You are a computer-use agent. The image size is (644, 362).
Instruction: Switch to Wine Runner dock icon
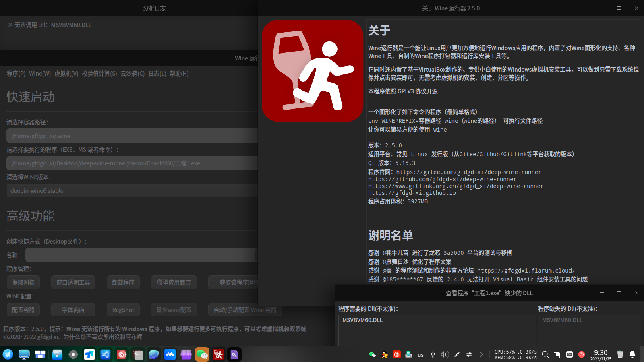(218, 354)
